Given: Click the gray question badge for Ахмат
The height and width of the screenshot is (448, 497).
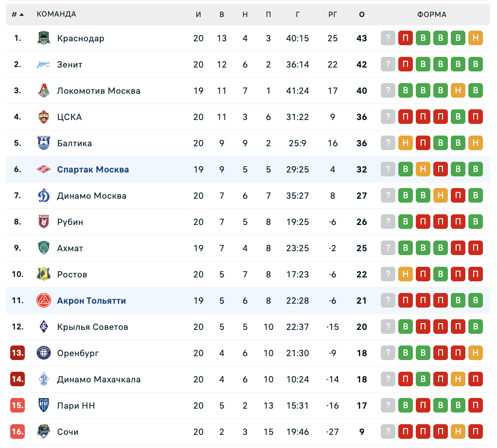Looking at the screenshot, I should [x=388, y=248].
